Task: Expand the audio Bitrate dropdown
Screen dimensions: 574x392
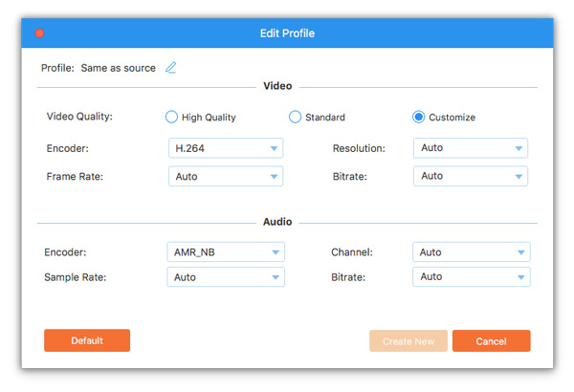Action: pos(471,276)
